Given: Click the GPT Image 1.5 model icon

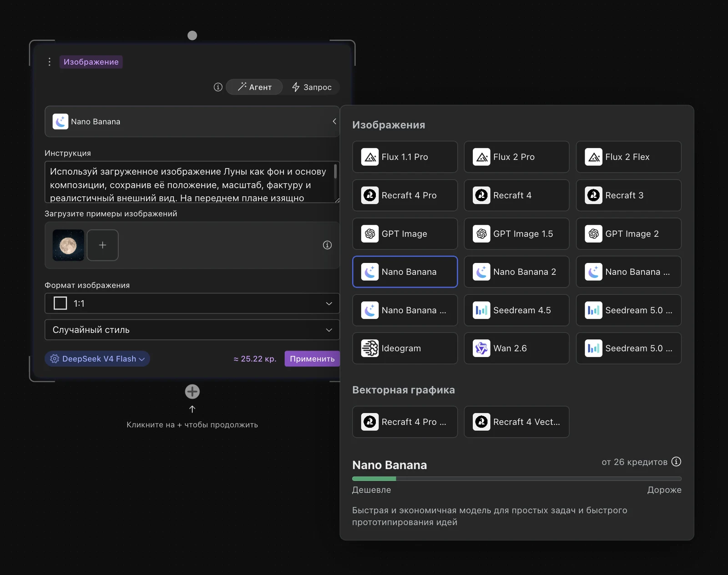Looking at the screenshot, I should (481, 234).
